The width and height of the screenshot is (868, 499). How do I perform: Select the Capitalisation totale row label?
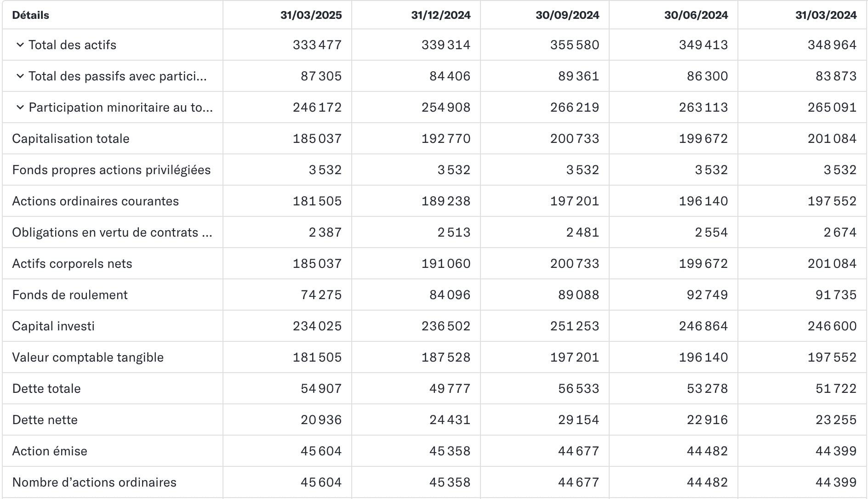[x=71, y=139]
